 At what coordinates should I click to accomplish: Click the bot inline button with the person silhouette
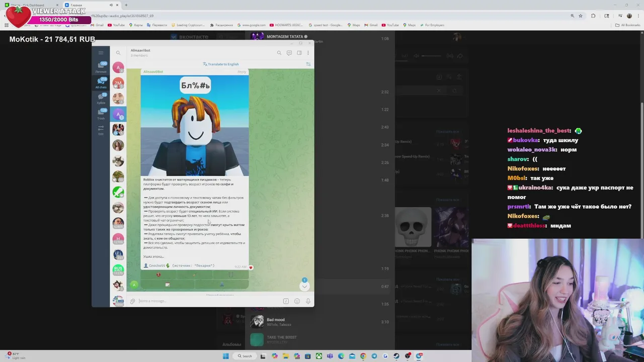click(x=222, y=285)
